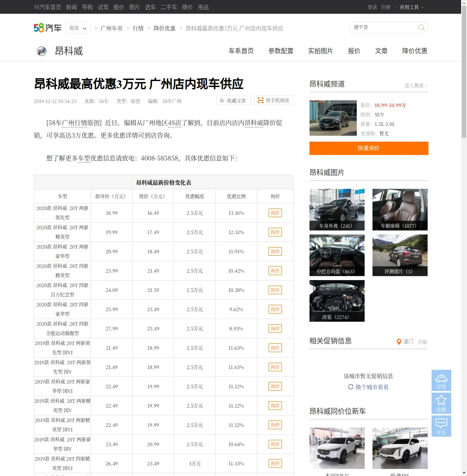Click the 换个城市看看 link
The width and height of the screenshot is (467, 476).
(x=372, y=387)
